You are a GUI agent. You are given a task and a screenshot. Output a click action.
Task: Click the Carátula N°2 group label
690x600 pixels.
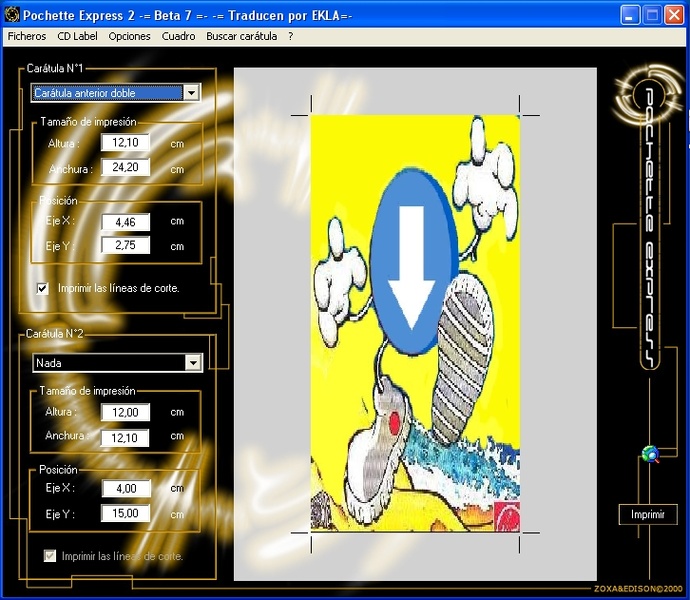(x=55, y=334)
